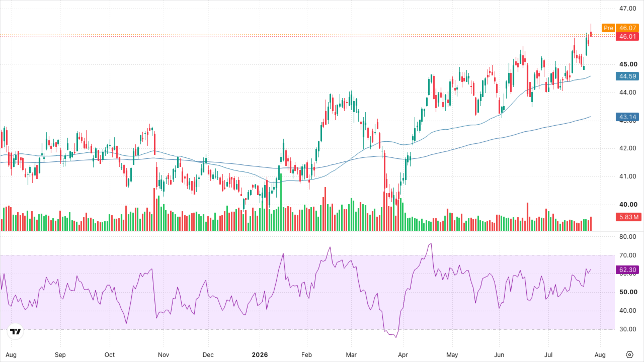Click the TradingView logo icon
The height and width of the screenshot is (362, 644).
tap(15, 332)
